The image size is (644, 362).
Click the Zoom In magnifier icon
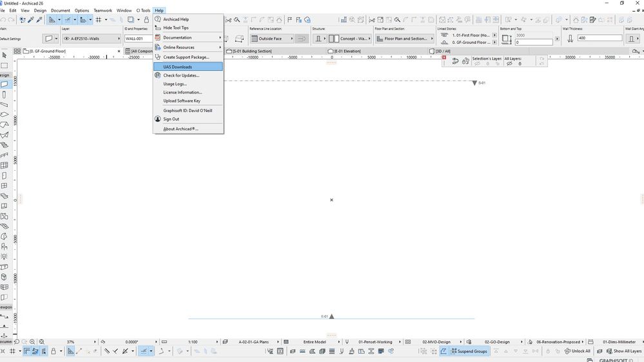pos(32,341)
